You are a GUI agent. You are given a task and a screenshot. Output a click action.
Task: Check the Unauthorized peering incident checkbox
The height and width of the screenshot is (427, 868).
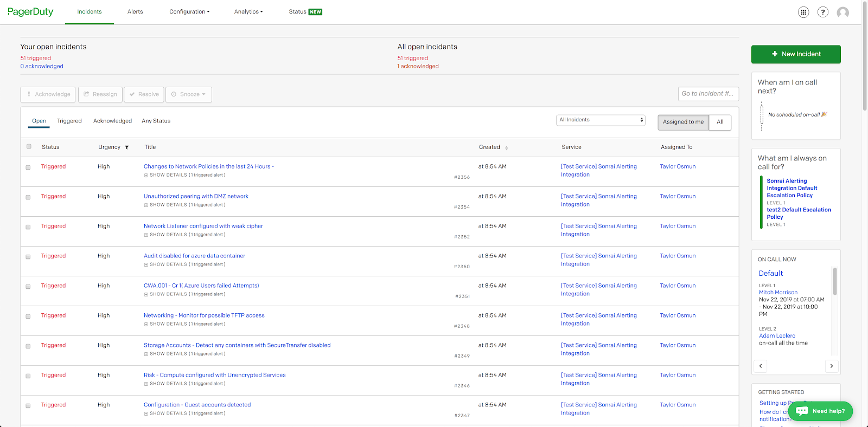(x=28, y=197)
